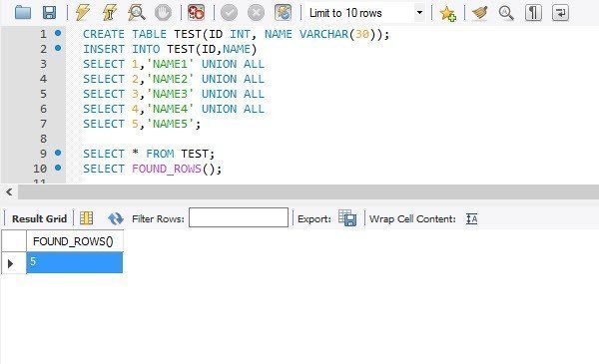This screenshot has width=599, height=364.
Task: Stop query execution hand icon
Action: click(163, 13)
